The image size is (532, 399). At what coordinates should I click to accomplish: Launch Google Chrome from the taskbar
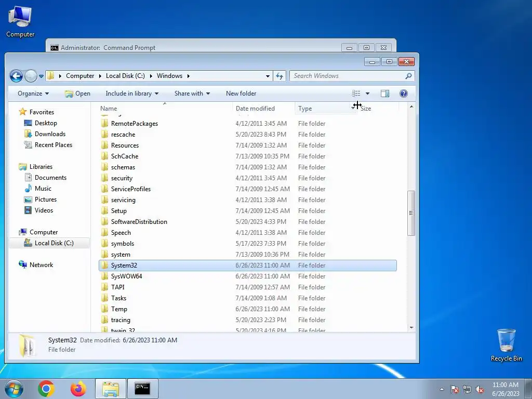(46, 389)
